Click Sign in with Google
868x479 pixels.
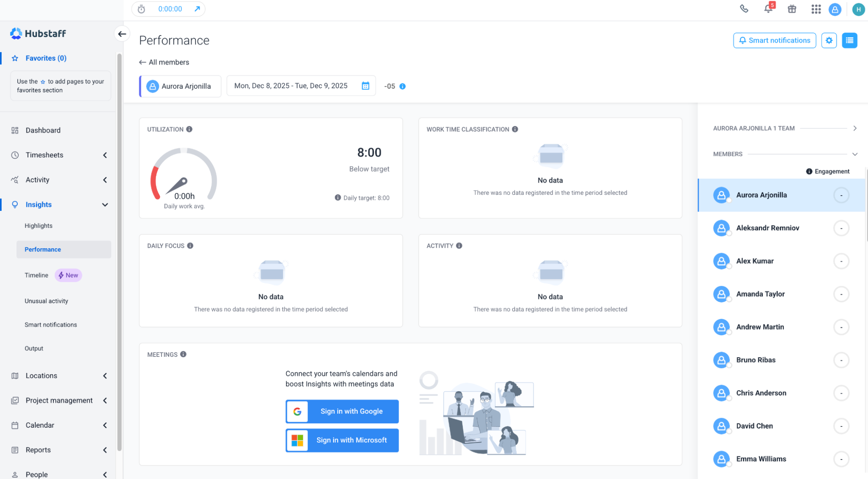(342, 411)
